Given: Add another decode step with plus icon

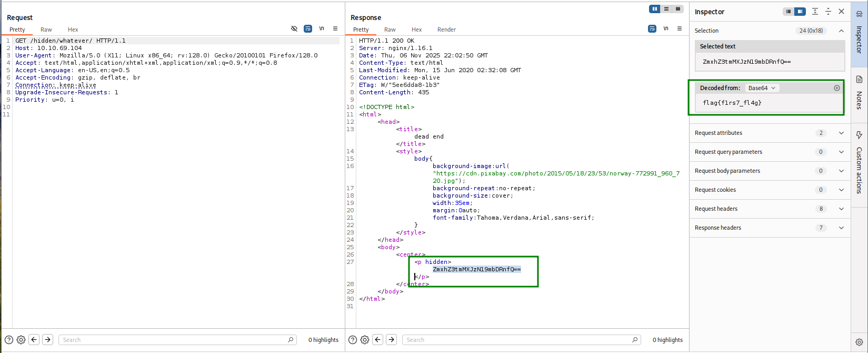Looking at the screenshot, I should click(837, 88).
